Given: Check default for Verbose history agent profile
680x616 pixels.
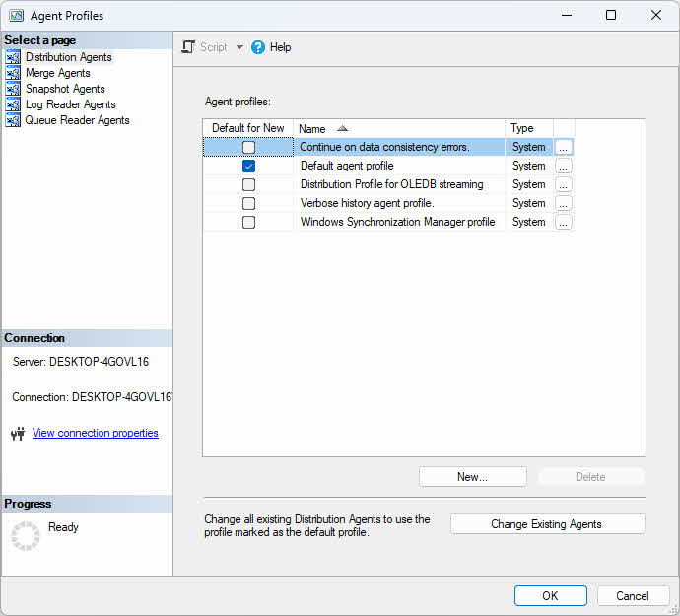Looking at the screenshot, I should [x=248, y=203].
